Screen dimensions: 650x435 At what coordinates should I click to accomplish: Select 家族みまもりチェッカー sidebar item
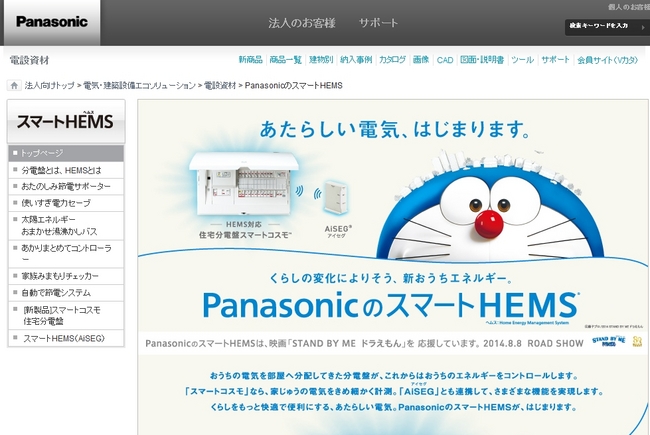(66, 276)
